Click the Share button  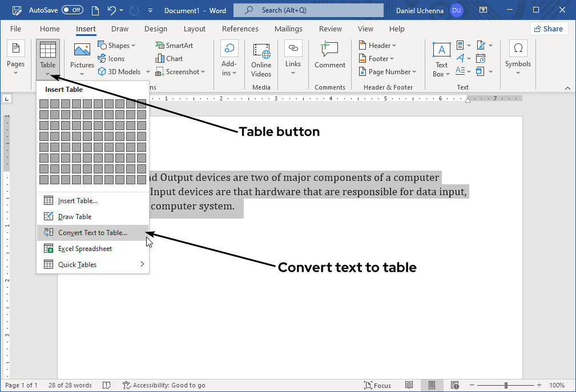(x=548, y=29)
